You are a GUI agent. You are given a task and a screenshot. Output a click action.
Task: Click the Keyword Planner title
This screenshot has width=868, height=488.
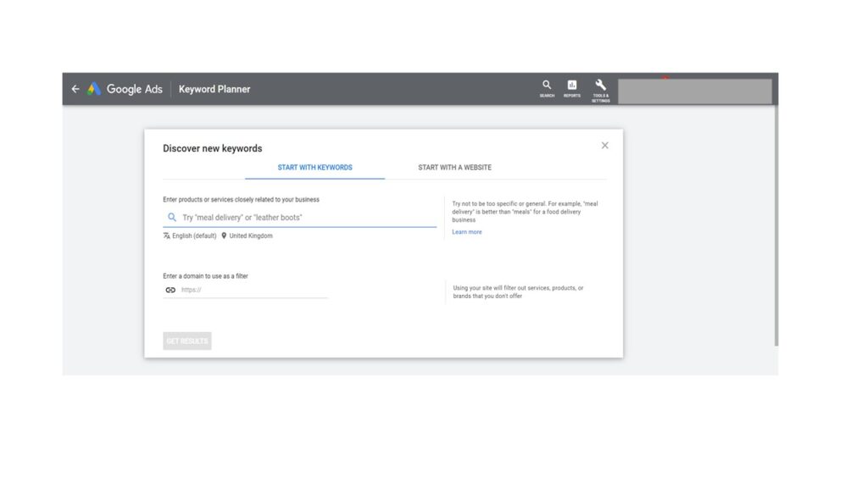click(x=214, y=89)
